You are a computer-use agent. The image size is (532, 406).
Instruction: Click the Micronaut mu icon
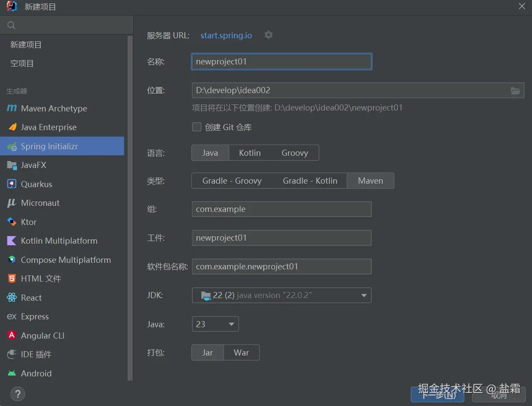(x=12, y=203)
